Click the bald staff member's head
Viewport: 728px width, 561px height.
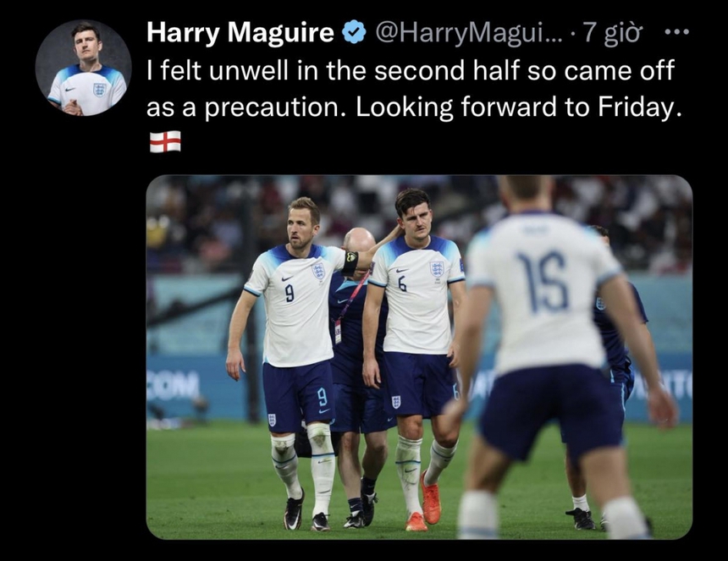pos(360,243)
